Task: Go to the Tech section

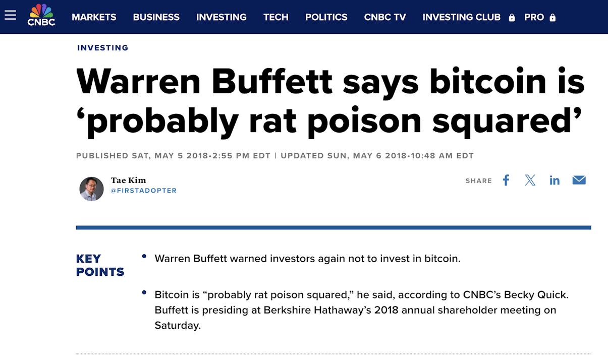Action: [x=276, y=17]
